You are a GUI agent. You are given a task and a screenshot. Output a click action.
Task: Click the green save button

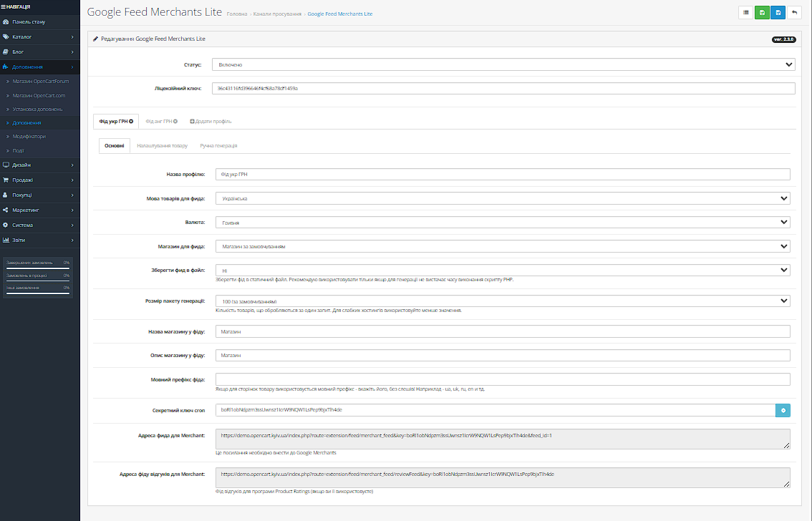click(762, 12)
